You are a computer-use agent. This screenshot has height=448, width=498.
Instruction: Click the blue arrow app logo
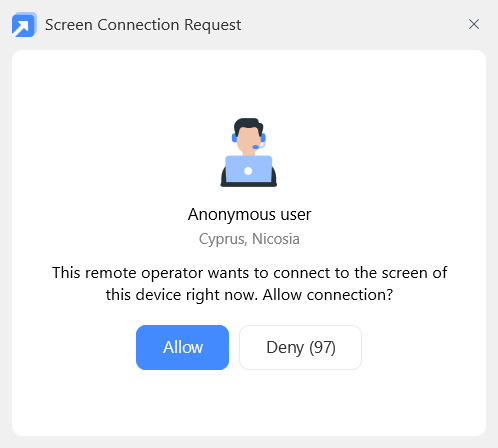(x=24, y=25)
